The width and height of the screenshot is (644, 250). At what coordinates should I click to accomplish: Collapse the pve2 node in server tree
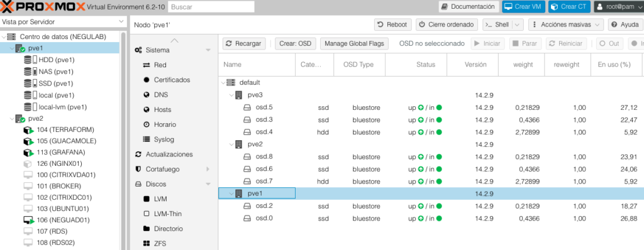click(x=11, y=119)
